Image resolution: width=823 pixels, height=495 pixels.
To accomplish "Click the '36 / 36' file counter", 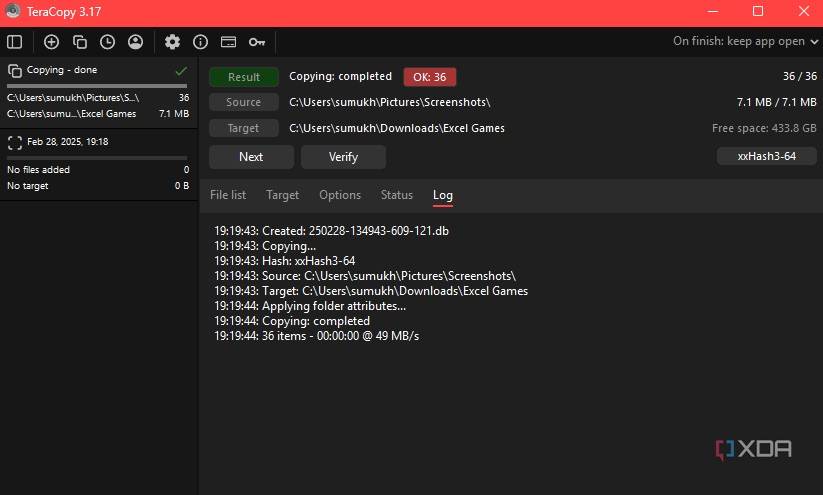I will pyautogui.click(x=799, y=76).
